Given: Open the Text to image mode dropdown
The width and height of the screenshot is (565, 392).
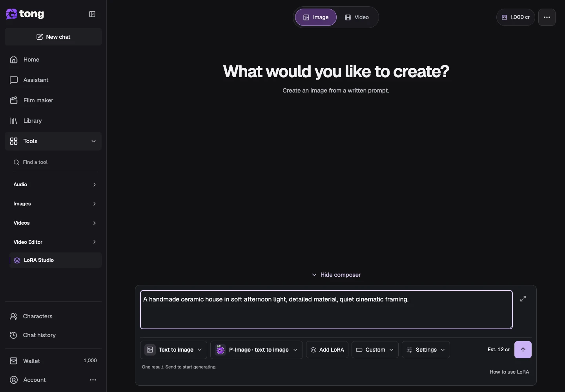Looking at the screenshot, I should [x=173, y=350].
